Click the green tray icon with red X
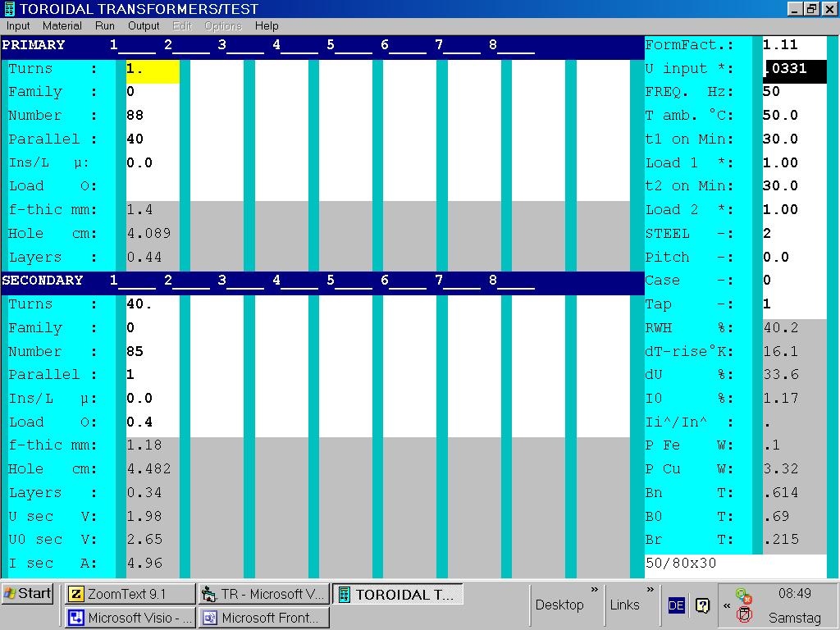 743,596
